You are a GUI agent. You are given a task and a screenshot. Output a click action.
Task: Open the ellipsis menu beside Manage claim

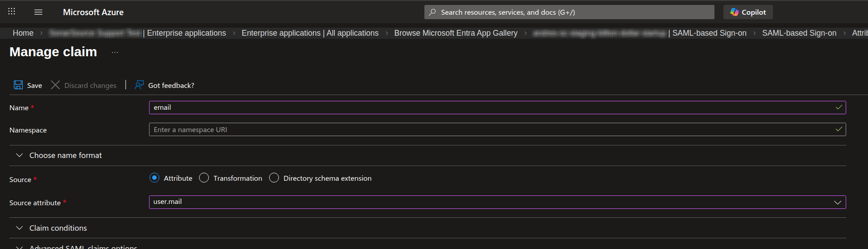[115, 52]
